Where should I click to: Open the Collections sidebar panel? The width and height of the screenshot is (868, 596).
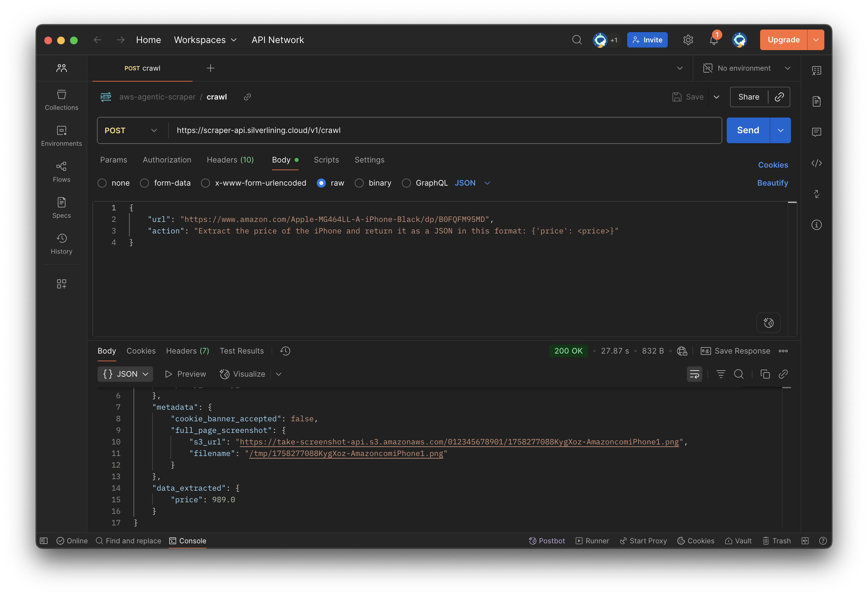(x=61, y=100)
